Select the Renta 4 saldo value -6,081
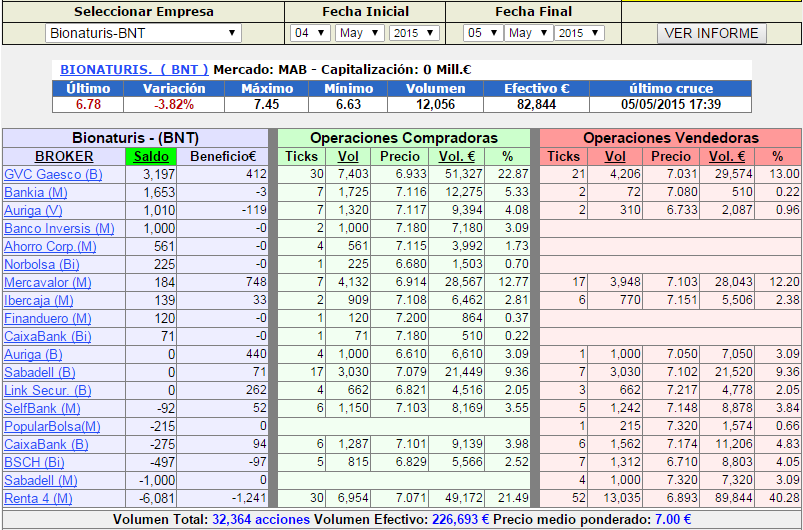This screenshot has width=803, height=530. pyautogui.click(x=157, y=498)
